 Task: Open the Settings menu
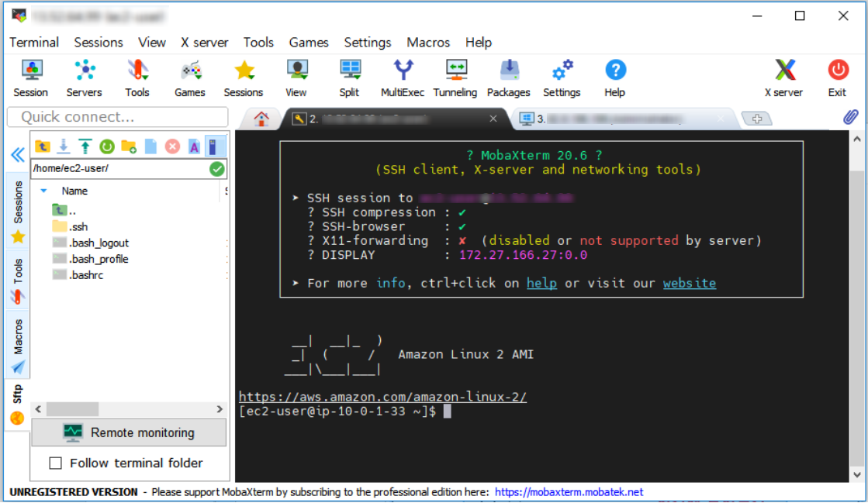[368, 43]
